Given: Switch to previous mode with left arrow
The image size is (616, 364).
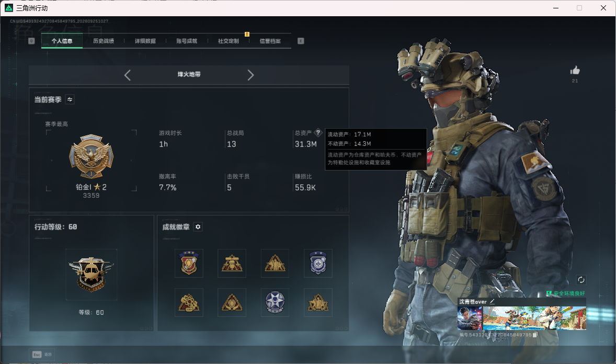Looking at the screenshot, I should (x=127, y=75).
